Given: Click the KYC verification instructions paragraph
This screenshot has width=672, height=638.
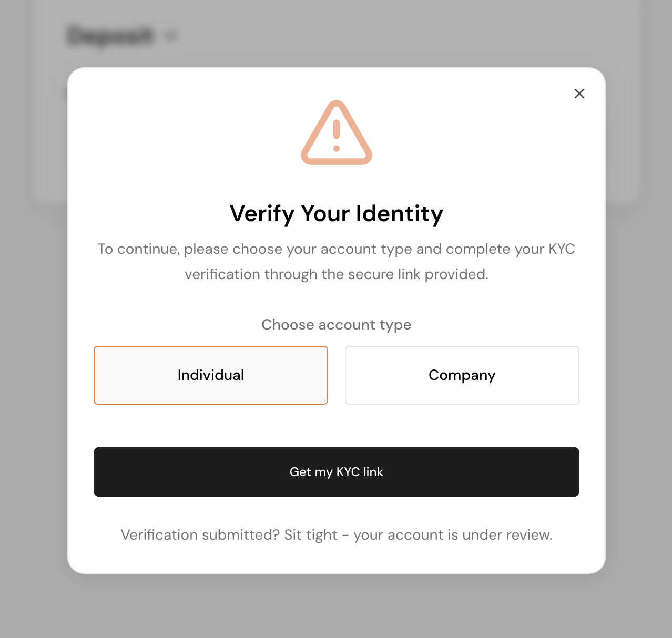Looking at the screenshot, I should click(x=337, y=262).
